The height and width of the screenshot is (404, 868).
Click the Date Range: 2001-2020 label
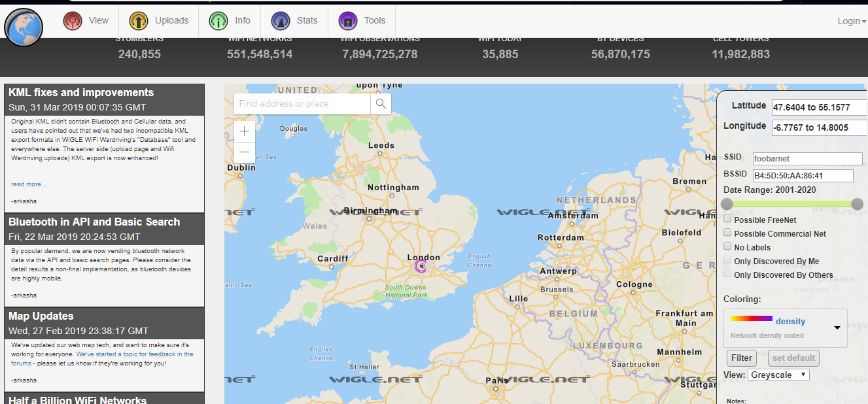coord(769,190)
